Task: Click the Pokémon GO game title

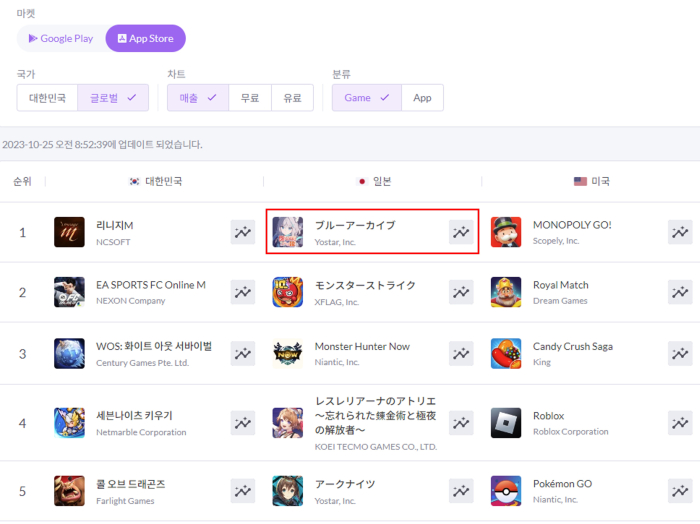Action: pyautogui.click(x=562, y=484)
